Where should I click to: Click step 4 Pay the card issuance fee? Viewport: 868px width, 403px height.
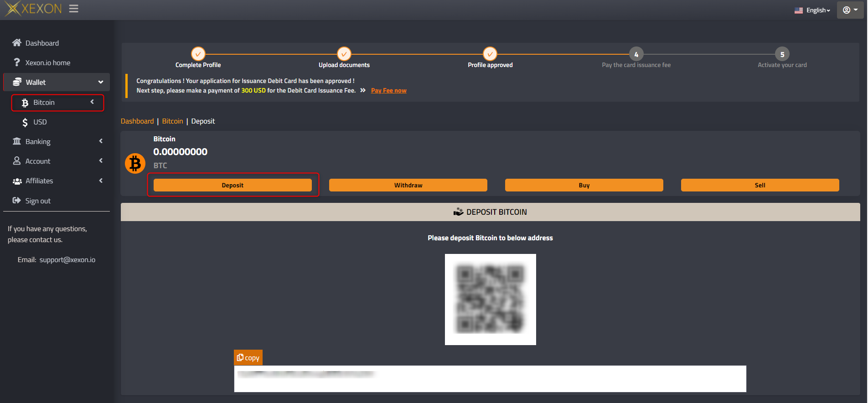(x=636, y=54)
